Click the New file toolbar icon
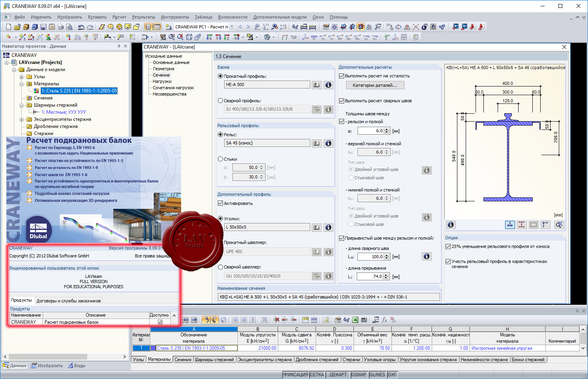 coord(8,27)
